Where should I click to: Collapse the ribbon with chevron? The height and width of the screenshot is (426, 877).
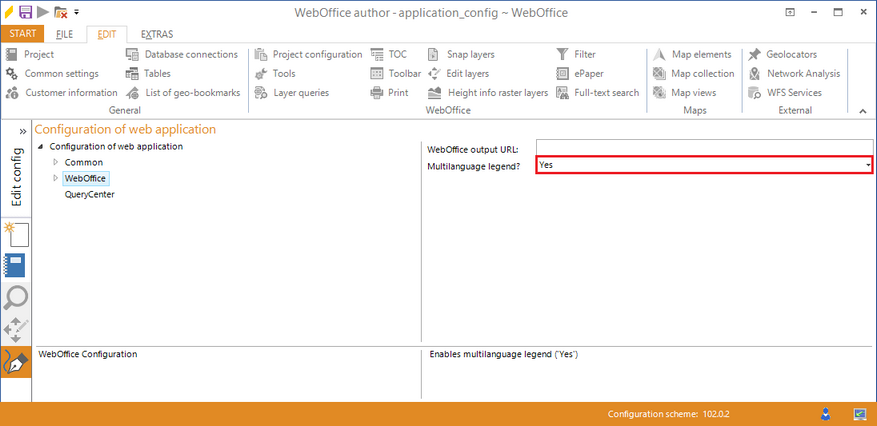tap(862, 111)
